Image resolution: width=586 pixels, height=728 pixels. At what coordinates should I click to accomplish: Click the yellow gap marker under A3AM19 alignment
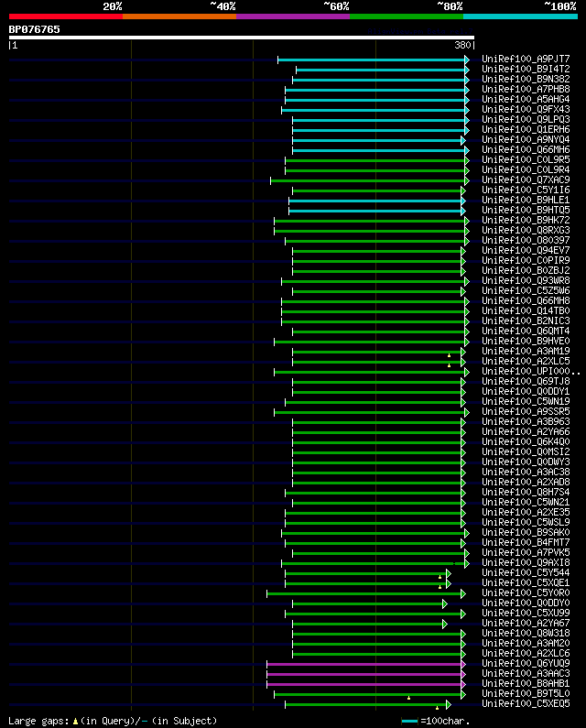click(449, 355)
